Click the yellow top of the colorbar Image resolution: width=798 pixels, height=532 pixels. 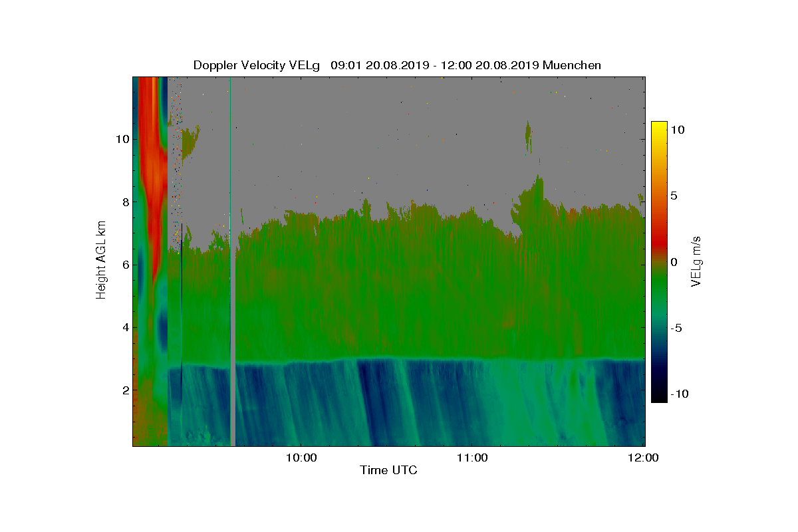click(x=658, y=126)
